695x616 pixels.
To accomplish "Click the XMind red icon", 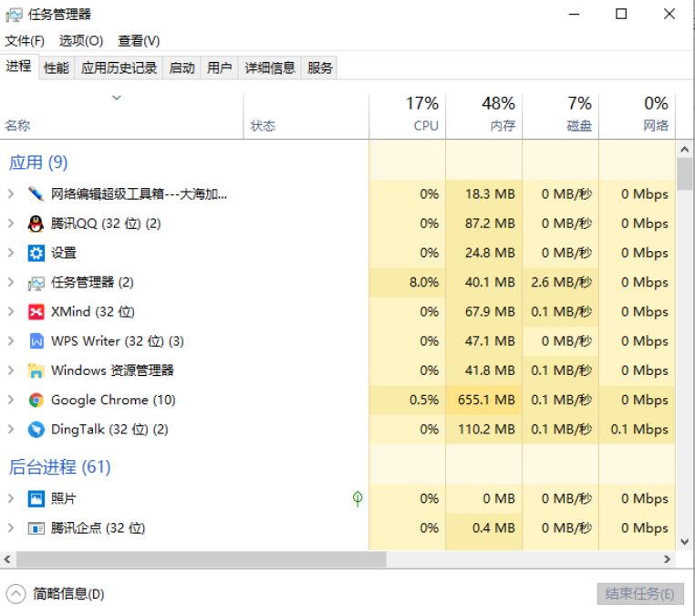I will pos(36,312).
